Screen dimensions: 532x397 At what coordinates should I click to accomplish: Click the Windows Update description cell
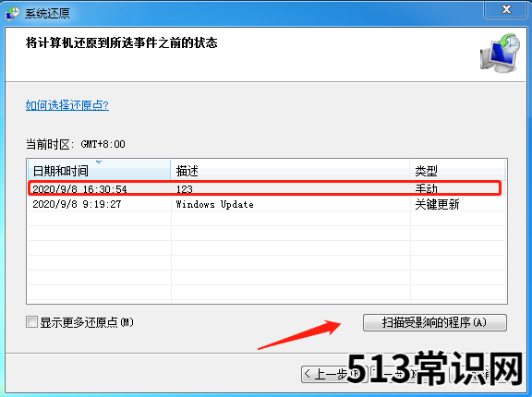coord(215,204)
